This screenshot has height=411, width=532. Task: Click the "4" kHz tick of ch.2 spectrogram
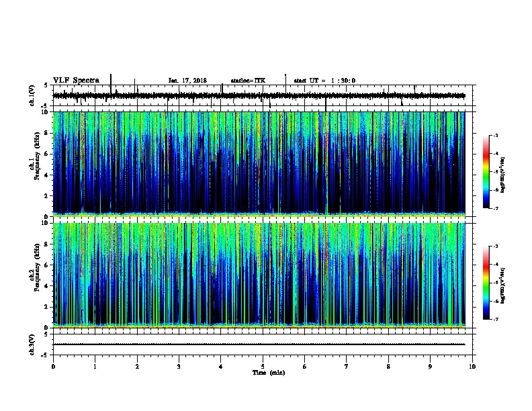pos(47,286)
